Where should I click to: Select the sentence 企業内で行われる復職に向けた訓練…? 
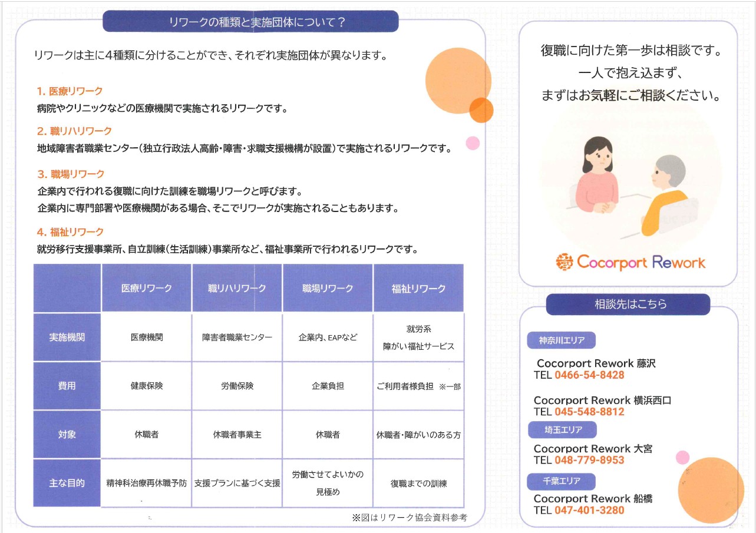pos(170,191)
